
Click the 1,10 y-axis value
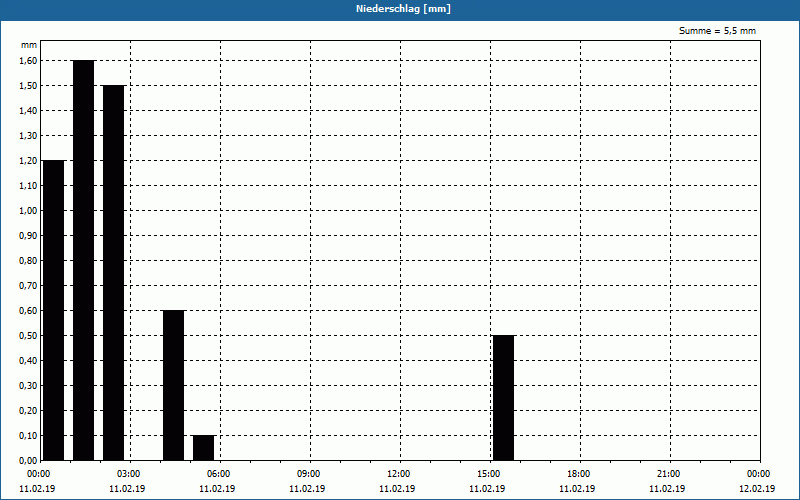pos(28,186)
